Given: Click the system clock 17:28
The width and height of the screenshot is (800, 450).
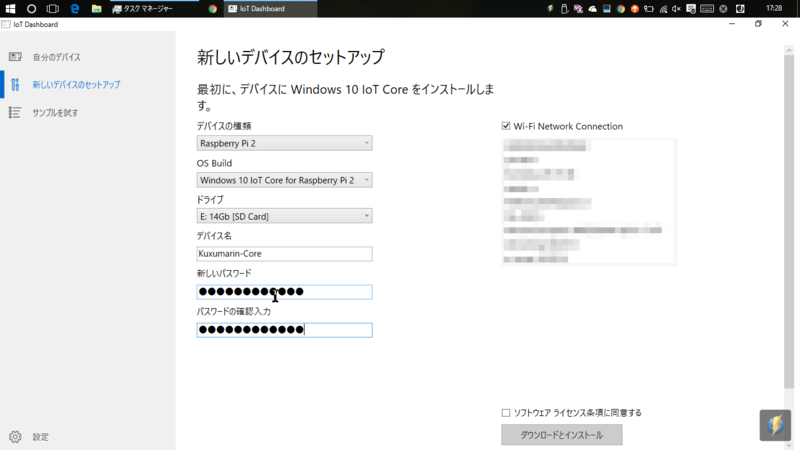Looking at the screenshot, I should click(x=774, y=8).
